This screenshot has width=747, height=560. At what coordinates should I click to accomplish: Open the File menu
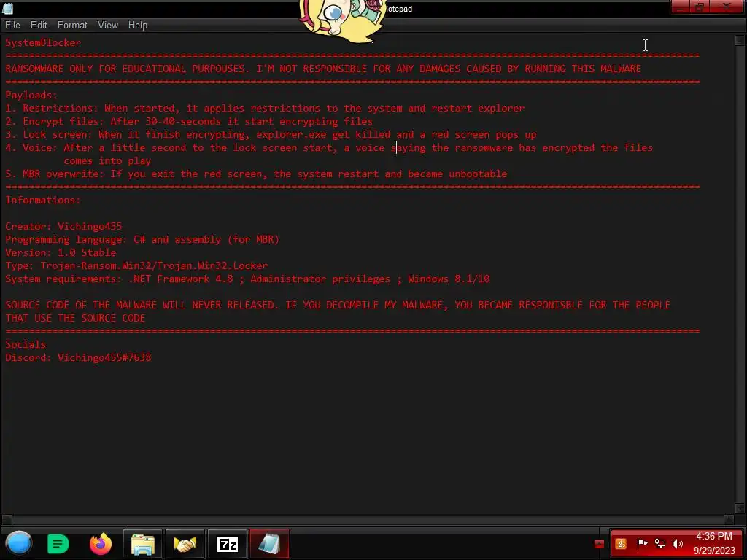tap(12, 26)
